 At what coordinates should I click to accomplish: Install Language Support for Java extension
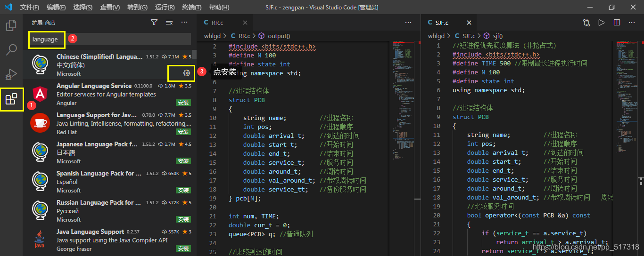(183, 132)
